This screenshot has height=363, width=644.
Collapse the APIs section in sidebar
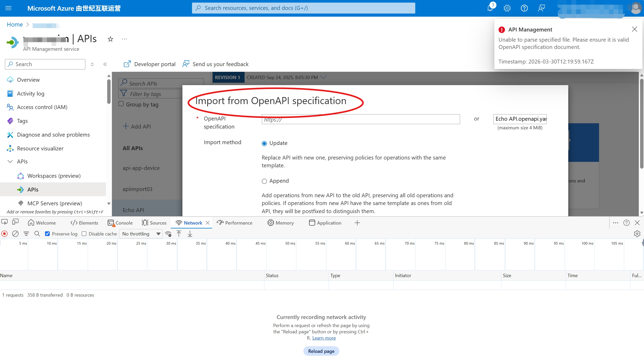10,161
